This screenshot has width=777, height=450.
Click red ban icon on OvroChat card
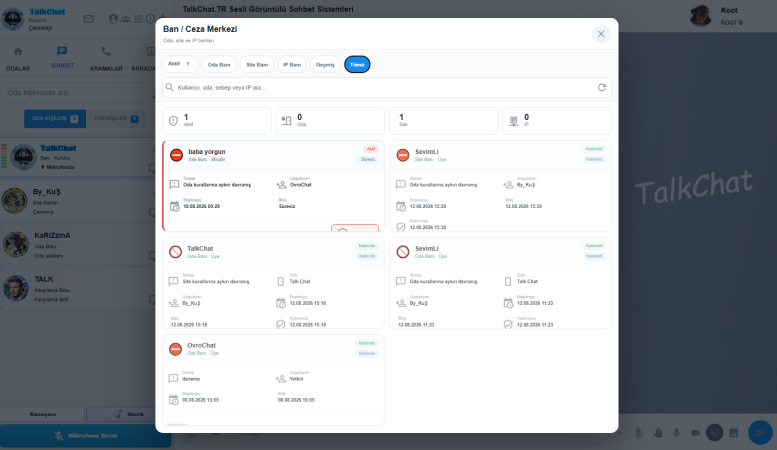pyautogui.click(x=175, y=349)
